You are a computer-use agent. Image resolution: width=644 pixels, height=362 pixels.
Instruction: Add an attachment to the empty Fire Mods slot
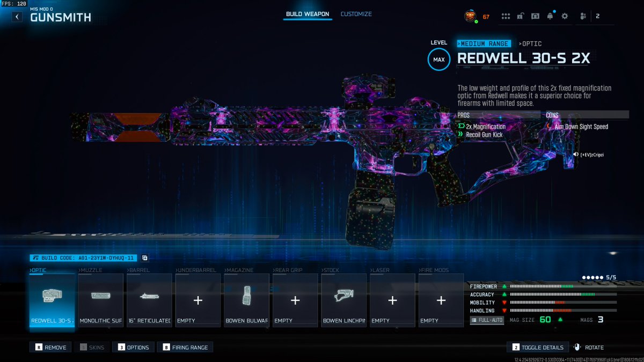click(441, 300)
